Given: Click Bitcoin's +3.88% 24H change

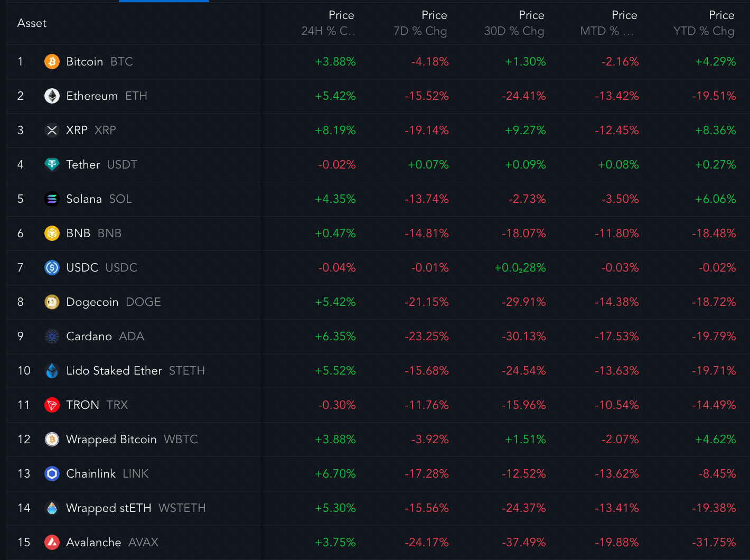Looking at the screenshot, I should pyautogui.click(x=335, y=62).
